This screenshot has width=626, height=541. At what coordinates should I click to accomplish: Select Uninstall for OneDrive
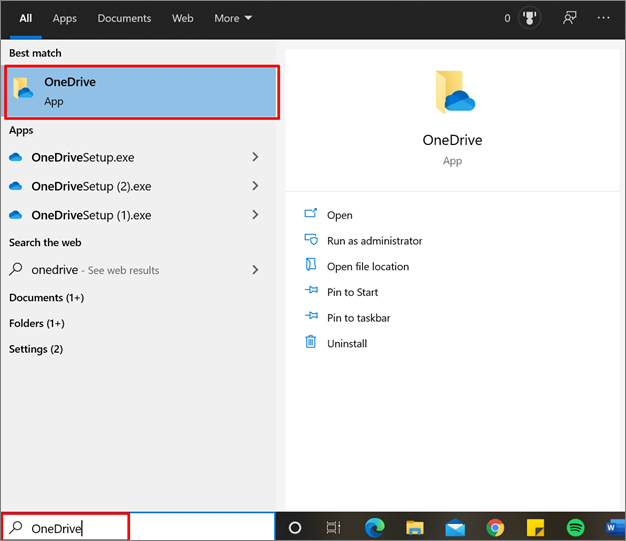(x=347, y=344)
